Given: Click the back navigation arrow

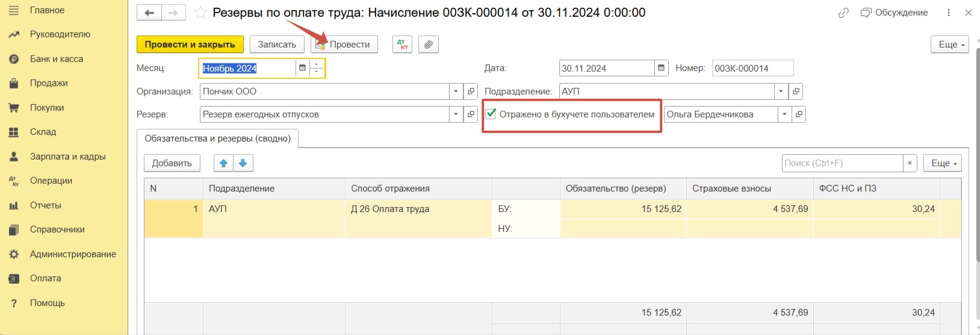Looking at the screenshot, I should tap(149, 13).
